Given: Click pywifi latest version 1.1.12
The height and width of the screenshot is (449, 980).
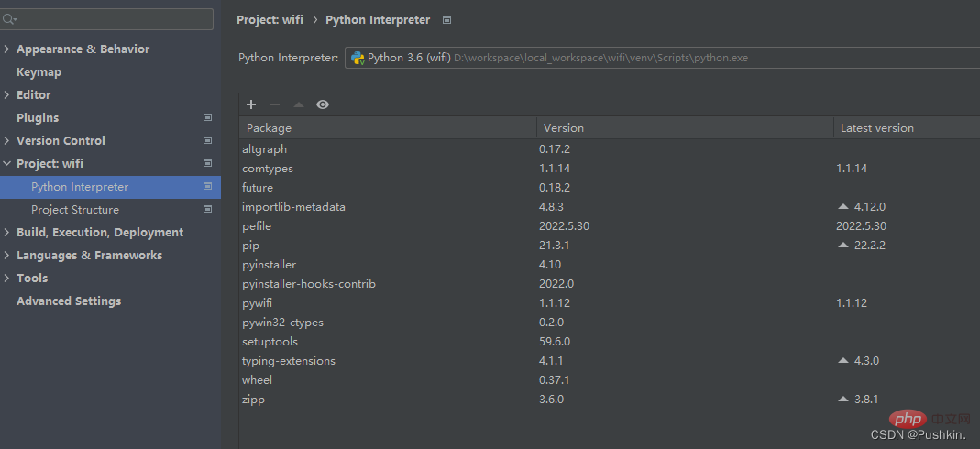Looking at the screenshot, I should 852,303.
